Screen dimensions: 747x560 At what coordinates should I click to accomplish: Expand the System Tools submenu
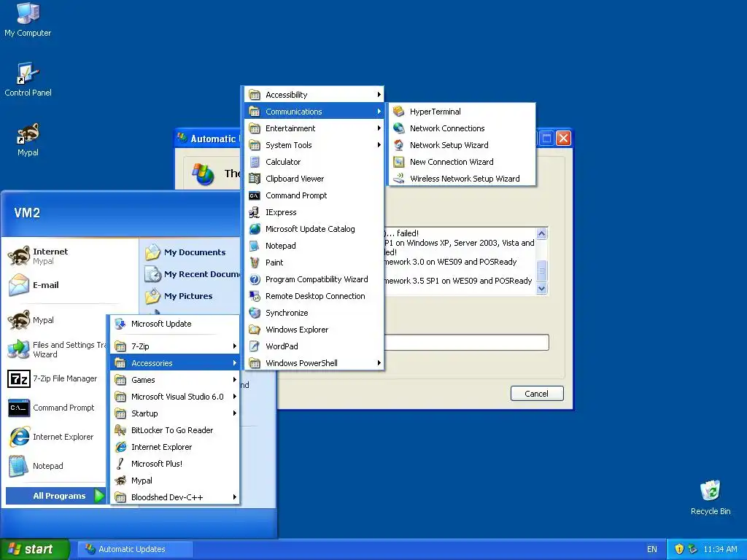314,145
